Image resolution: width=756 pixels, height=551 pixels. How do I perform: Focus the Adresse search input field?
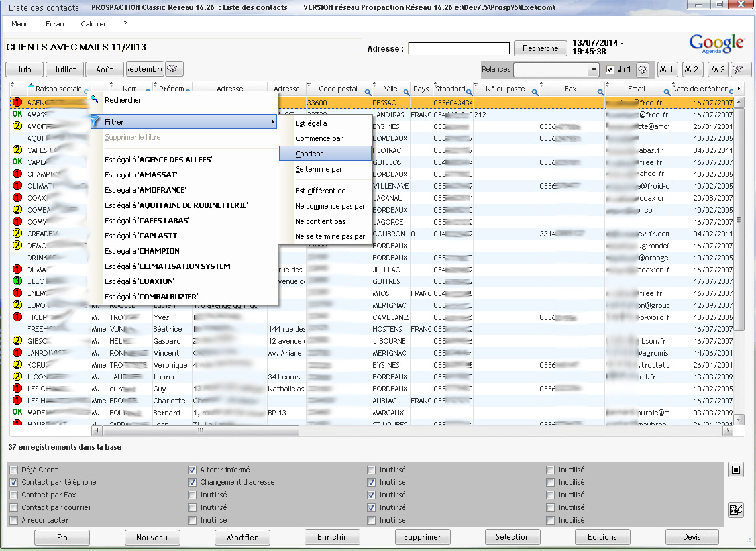coord(459,48)
